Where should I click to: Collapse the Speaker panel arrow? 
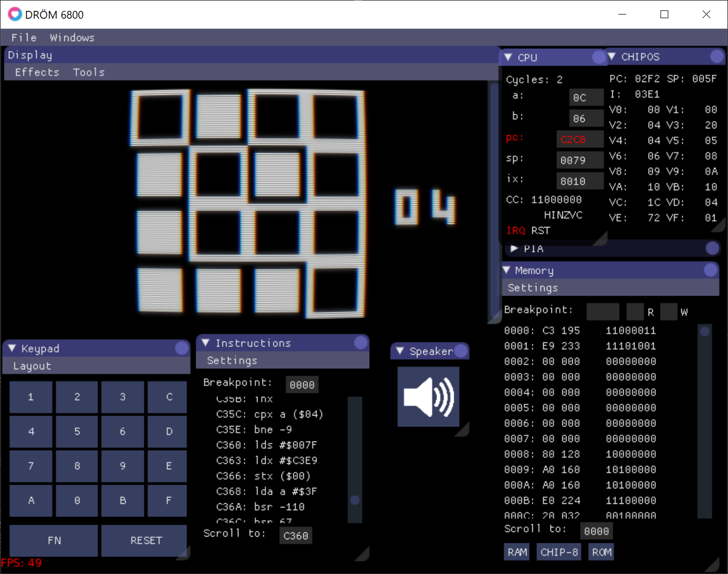[x=400, y=351]
